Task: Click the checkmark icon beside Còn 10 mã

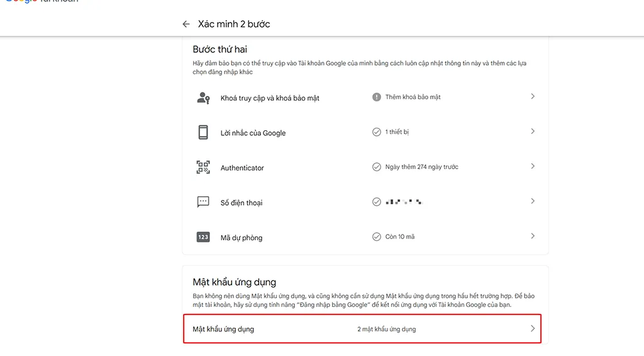Action: coord(377,236)
